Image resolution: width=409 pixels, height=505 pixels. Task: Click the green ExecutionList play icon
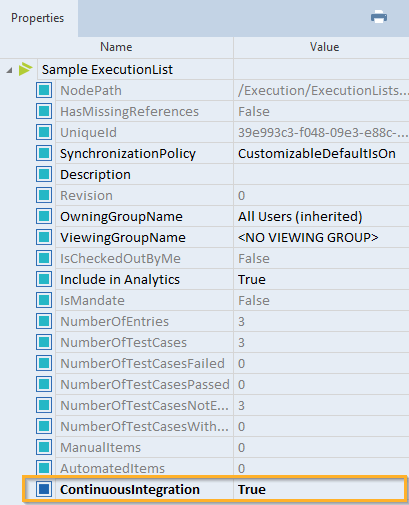[25, 69]
